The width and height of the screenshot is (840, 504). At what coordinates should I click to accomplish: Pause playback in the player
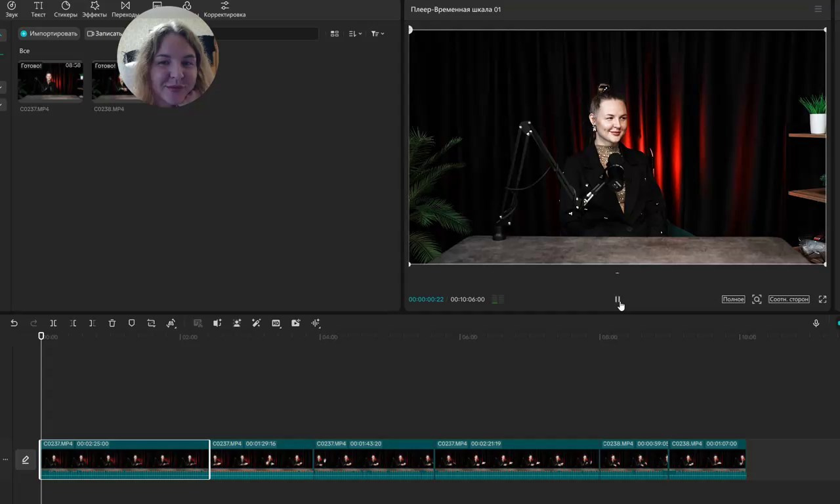(617, 299)
